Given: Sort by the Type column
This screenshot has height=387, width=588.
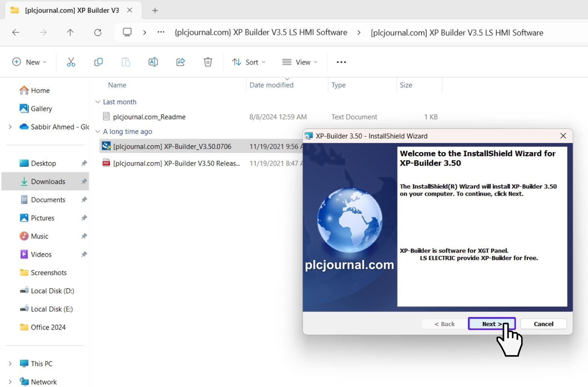Looking at the screenshot, I should [339, 85].
